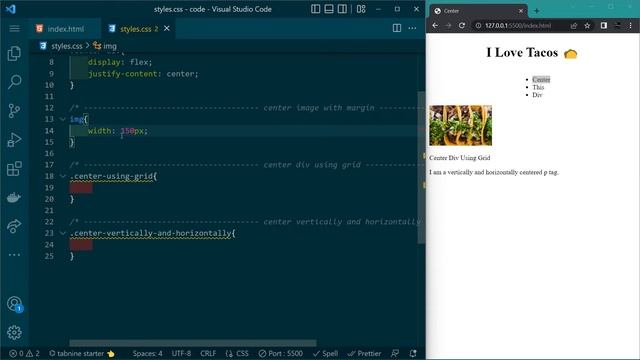The image size is (640, 360).
Task: Open the Live Share view icon
Action: click(x=14, y=226)
